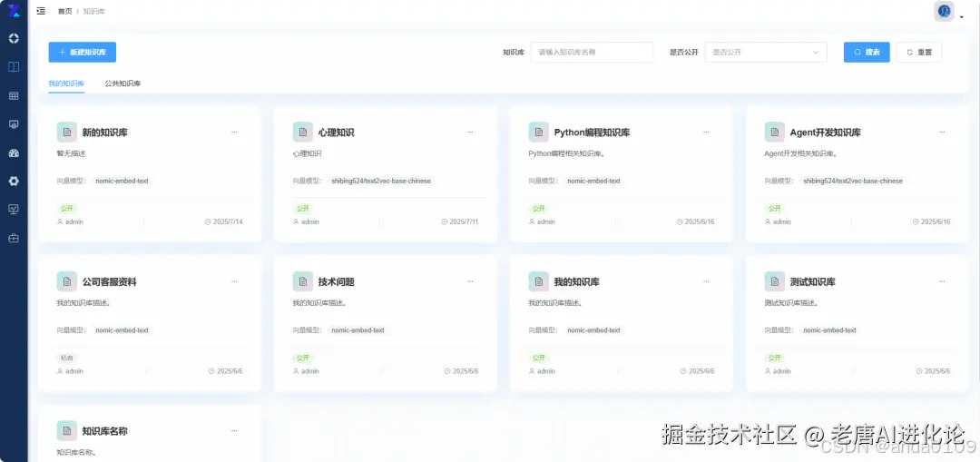Open the monitor screen sidebar icon

(x=14, y=124)
